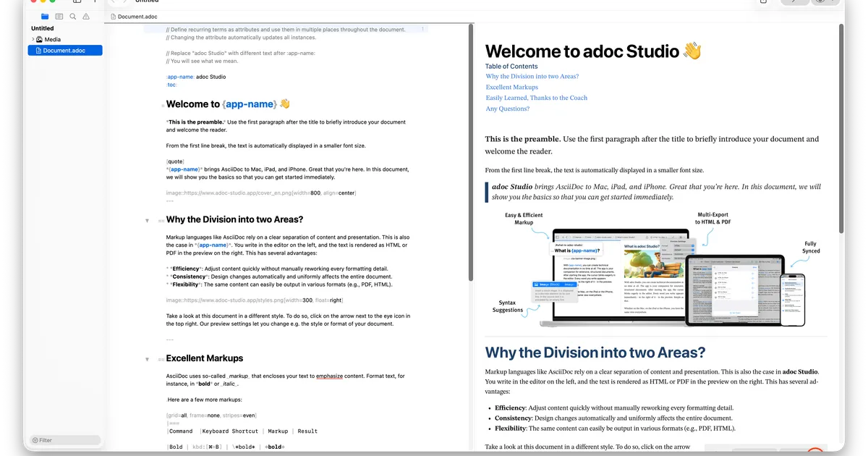Click the file icon in the Document.adoc tab
The height and width of the screenshot is (456, 868).
113,16
